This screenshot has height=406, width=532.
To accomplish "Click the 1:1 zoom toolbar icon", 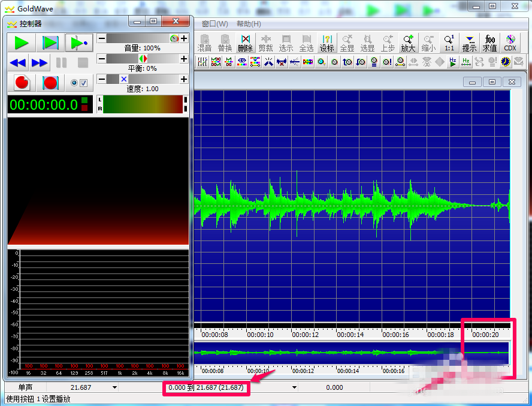I will (x=449, y=43).
